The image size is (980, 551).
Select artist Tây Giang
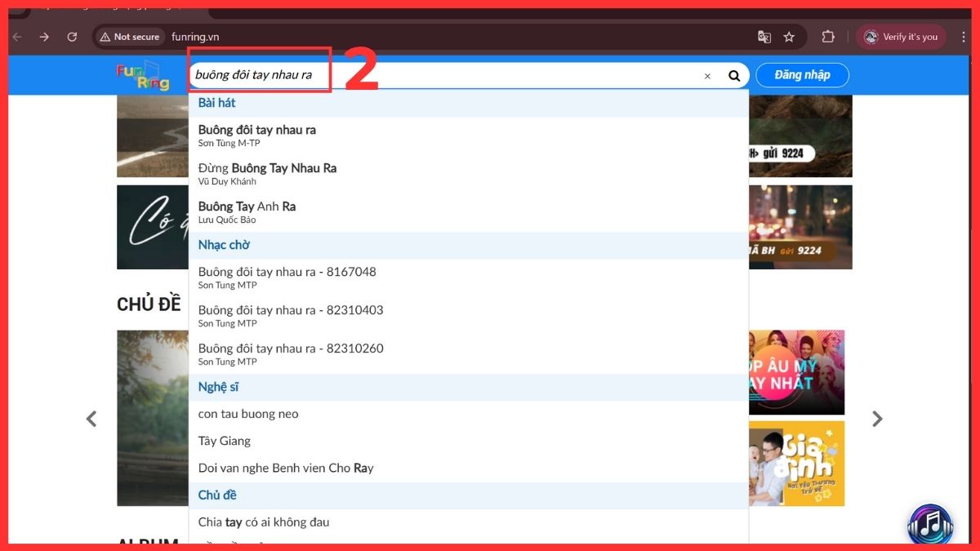[469, 441]
